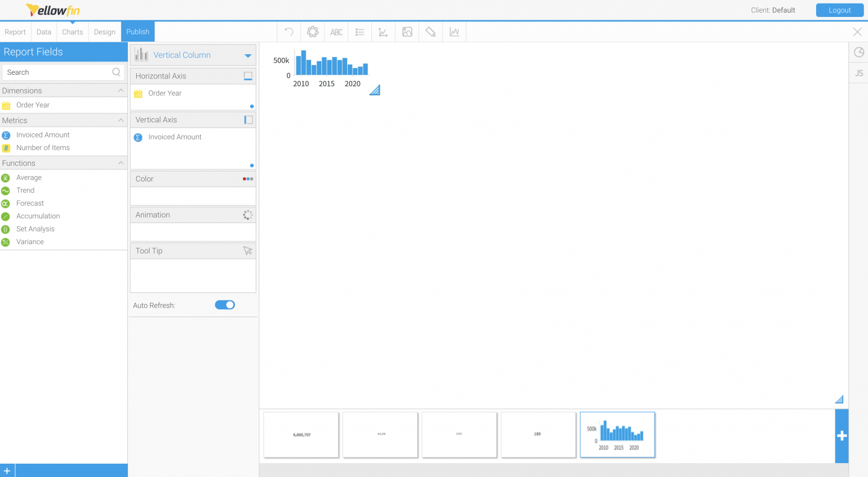Select the 6,600,707 report thumbnail
Screen dimensions: 868x477
point(301,434)
